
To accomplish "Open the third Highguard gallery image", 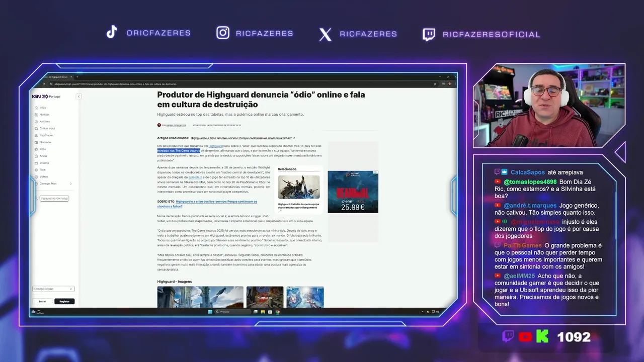I will [305, 297].
